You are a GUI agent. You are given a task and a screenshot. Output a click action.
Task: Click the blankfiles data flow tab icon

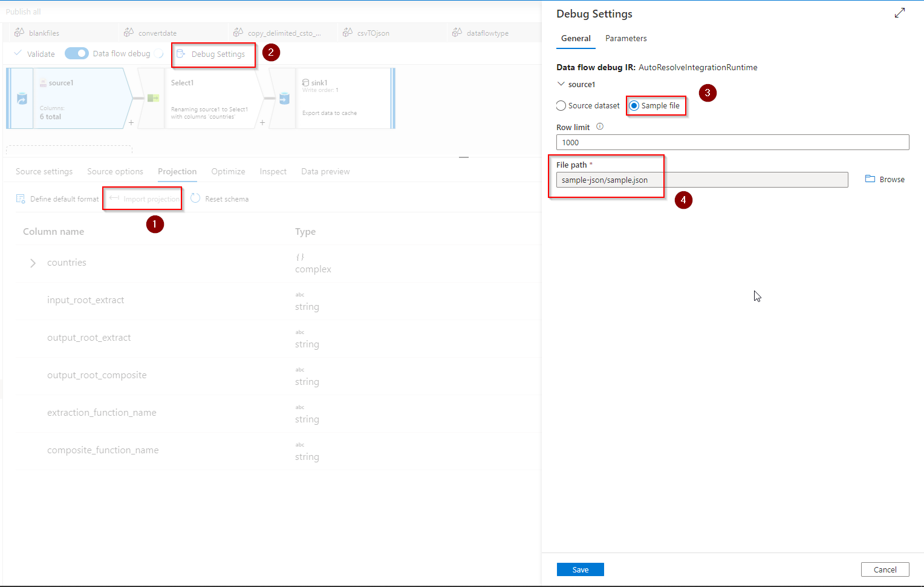coord(19,33)
